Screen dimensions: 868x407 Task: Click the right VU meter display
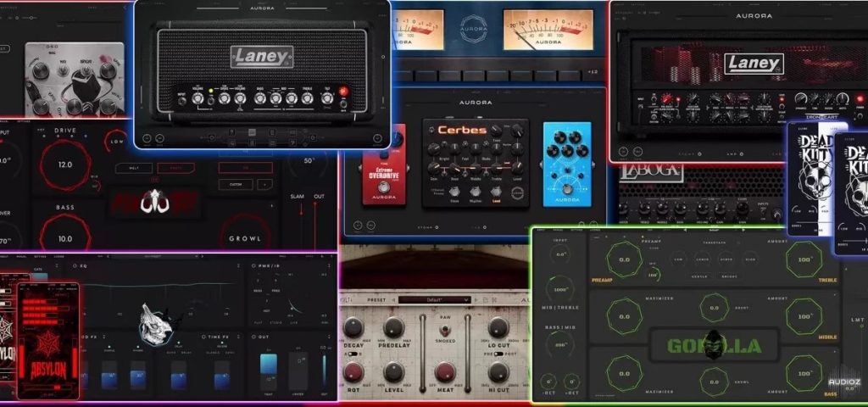tap(548, 30)
